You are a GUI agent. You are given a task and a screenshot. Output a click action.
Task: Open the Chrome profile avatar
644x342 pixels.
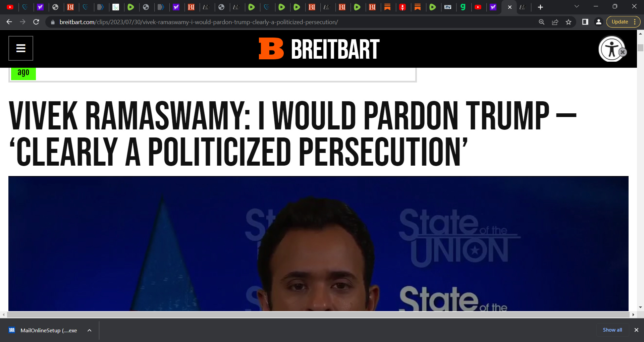click(x=598, y=22)
